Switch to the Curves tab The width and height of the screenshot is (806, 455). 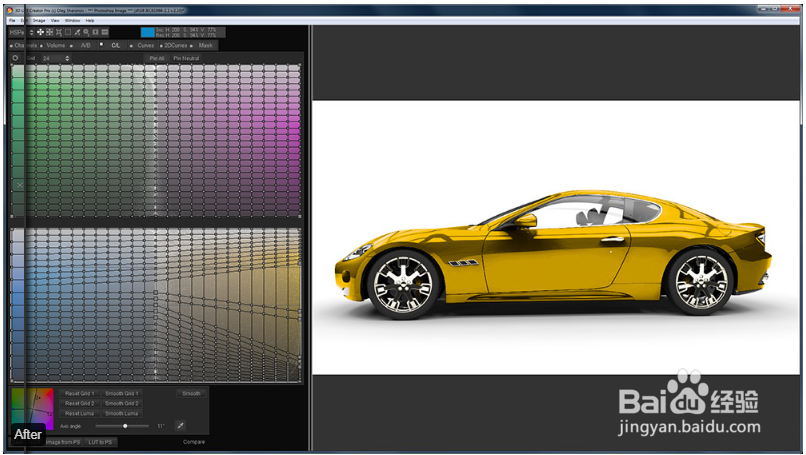(x=145, y=45)
